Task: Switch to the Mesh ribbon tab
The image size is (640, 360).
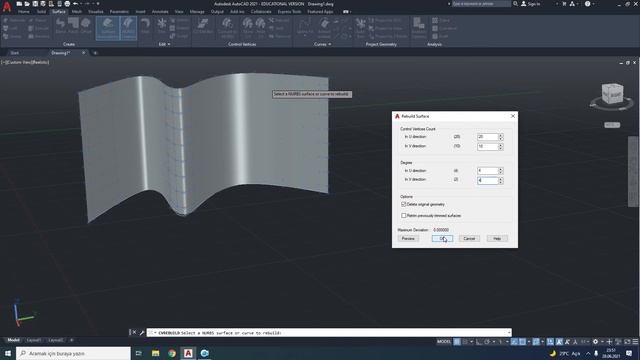Action: (x=77, y=12)
